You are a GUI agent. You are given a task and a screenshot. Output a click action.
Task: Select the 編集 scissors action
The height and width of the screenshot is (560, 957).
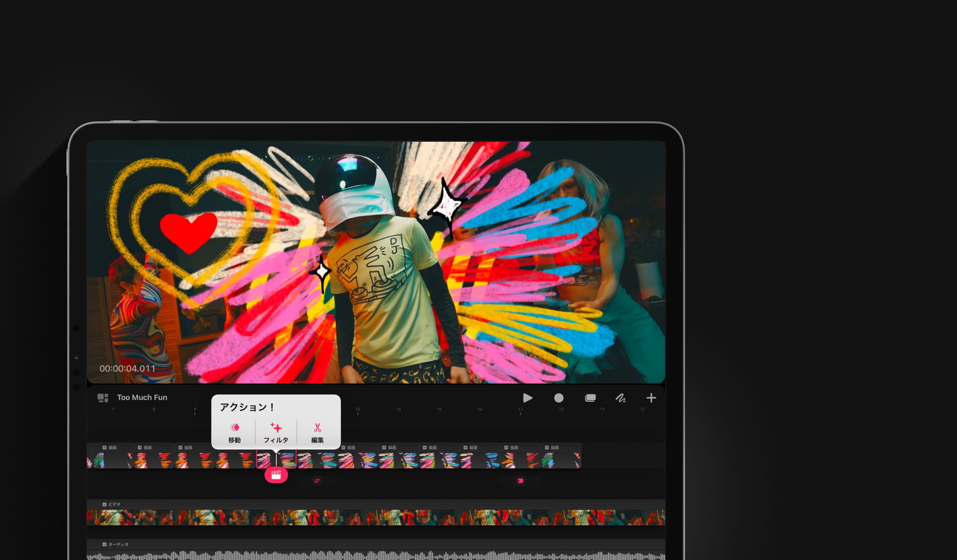(x=317, y=433)
